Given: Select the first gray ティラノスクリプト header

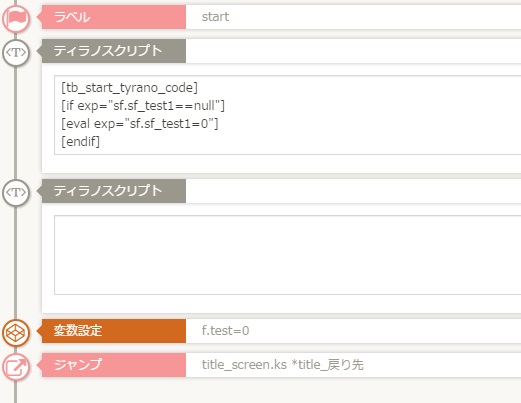Looking at the screenshot, I should pyautogui.click(x=114, y=51).
